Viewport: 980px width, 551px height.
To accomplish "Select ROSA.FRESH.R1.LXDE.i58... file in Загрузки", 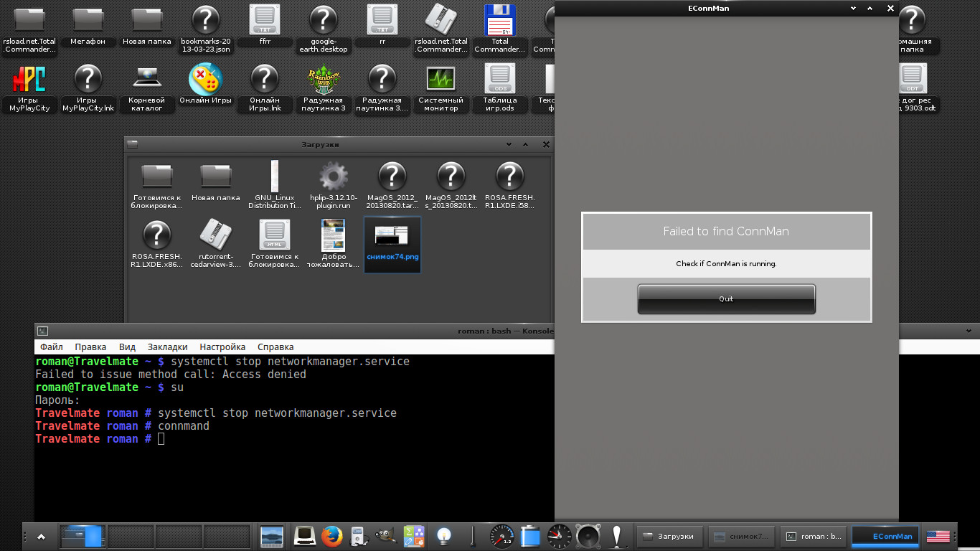I will [510, 186].
